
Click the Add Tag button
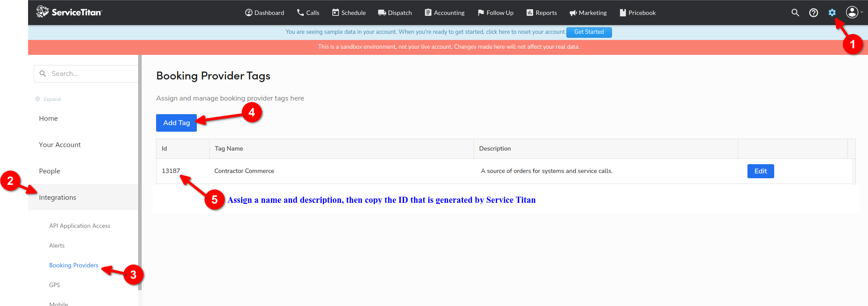[x=176, y=123]
